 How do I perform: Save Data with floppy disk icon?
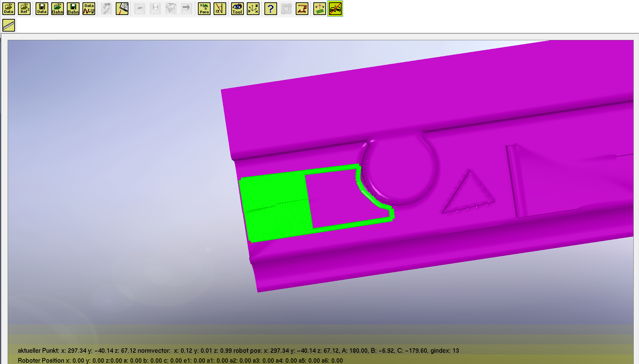(x=42, y=9)
